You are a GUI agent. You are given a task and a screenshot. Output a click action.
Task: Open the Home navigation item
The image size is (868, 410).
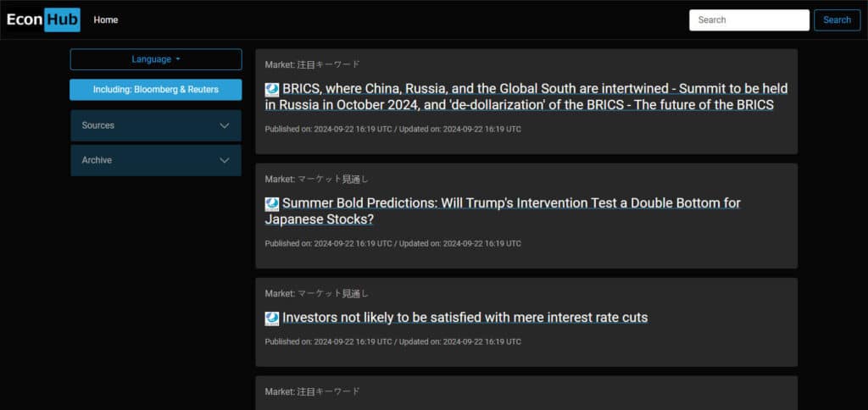(x=106, y=20)
